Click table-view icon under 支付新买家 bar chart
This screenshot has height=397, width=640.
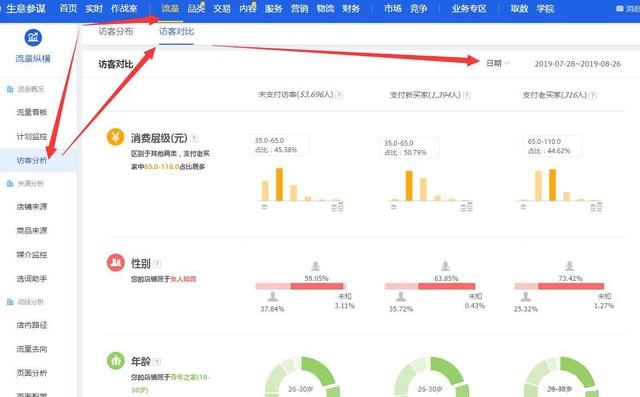click(467, 207)
